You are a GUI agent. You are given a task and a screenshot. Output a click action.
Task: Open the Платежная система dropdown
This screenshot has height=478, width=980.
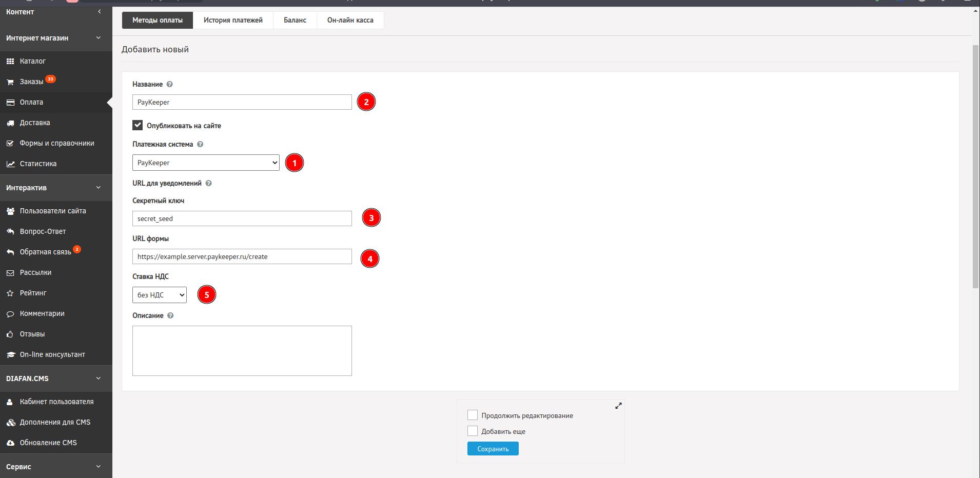pyautogui.click(x=206, y=163)
